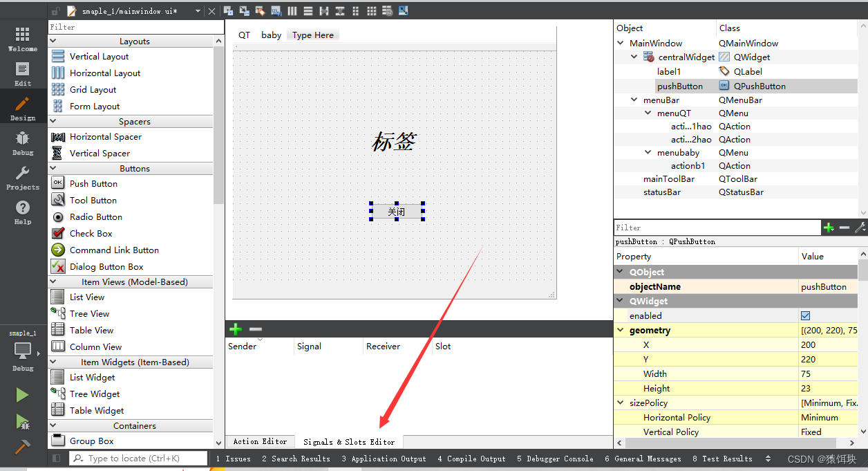Select Push Button in widget box
Screen dimensions: 868x471
pyautogui.click(x=93, y=184)
